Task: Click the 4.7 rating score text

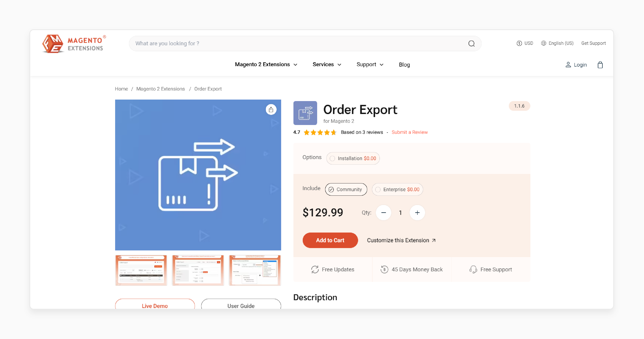Action: 296,132
